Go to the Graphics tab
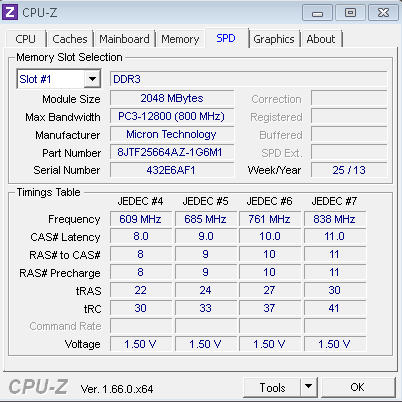Image resolution: width=402 pixels, height=405 pixels. pyautogui.click(x=274, y=39)
